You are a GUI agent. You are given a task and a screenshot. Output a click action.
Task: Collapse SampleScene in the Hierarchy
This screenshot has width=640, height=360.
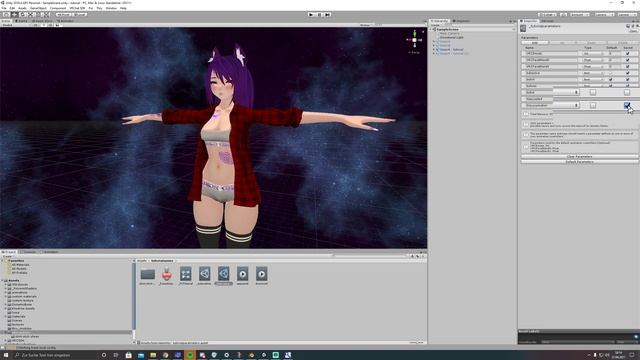pyautogui.click(x=432, y=29)
